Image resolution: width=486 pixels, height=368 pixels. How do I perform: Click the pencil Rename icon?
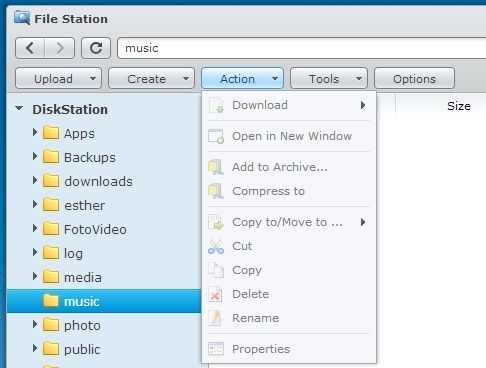point(215,318)
